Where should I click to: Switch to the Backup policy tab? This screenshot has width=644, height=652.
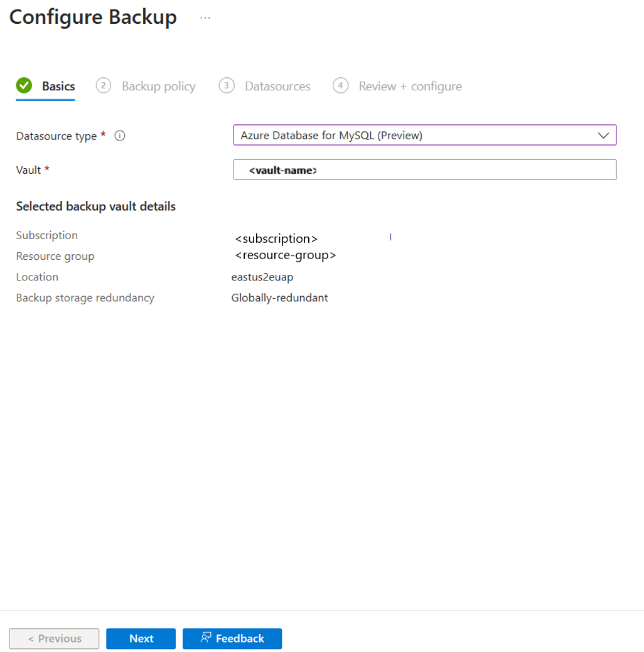click(158, 86)
